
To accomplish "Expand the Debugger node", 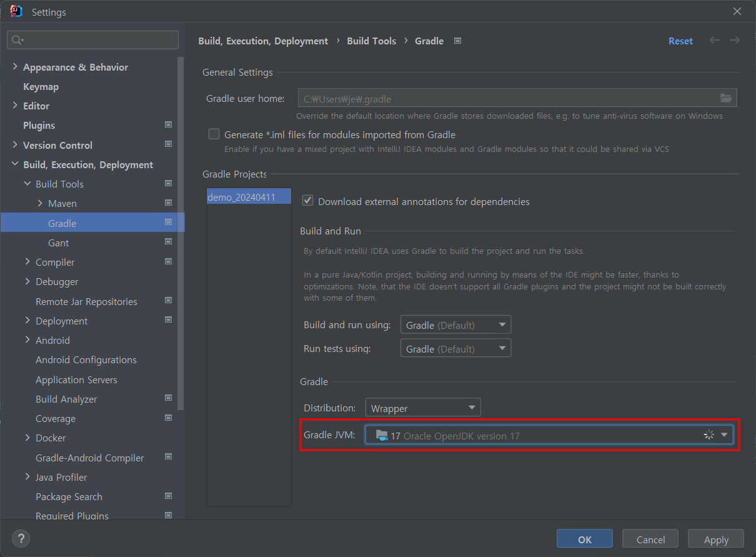I will (27, 281).
